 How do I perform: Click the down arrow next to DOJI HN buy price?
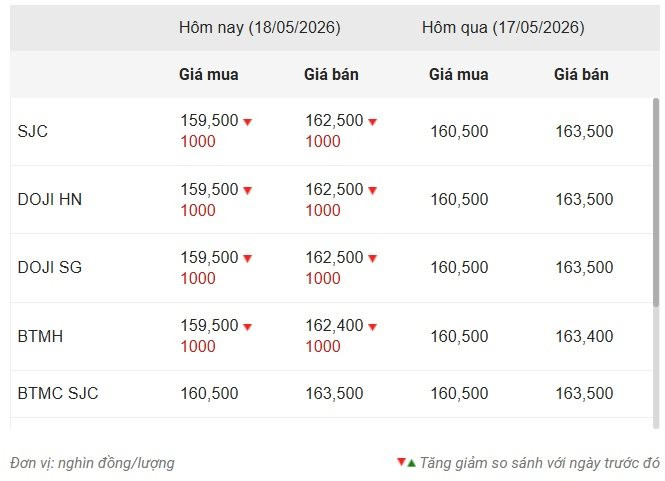pos(248,190)
